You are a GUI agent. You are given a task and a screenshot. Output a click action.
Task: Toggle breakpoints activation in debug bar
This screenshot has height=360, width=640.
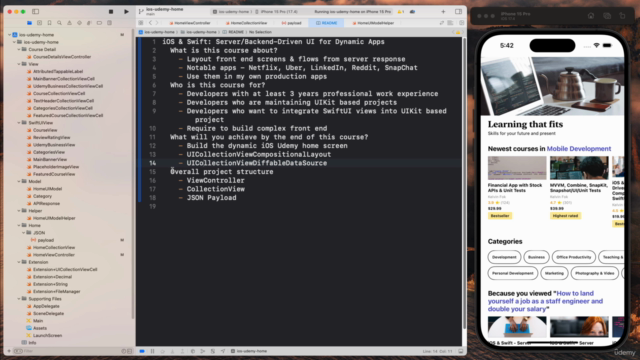click(142, 351)
